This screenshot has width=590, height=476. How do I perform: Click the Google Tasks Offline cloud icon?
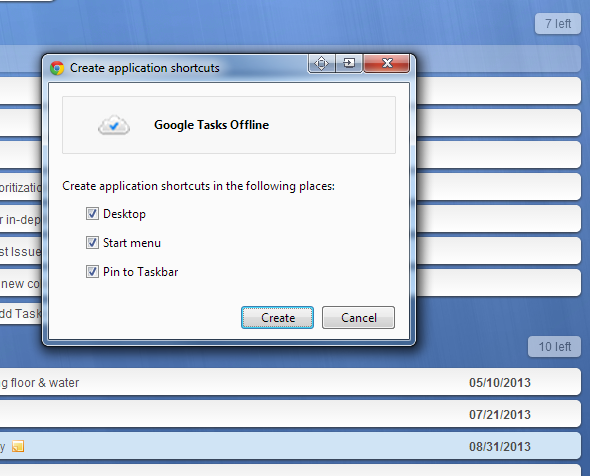(114, 125)
